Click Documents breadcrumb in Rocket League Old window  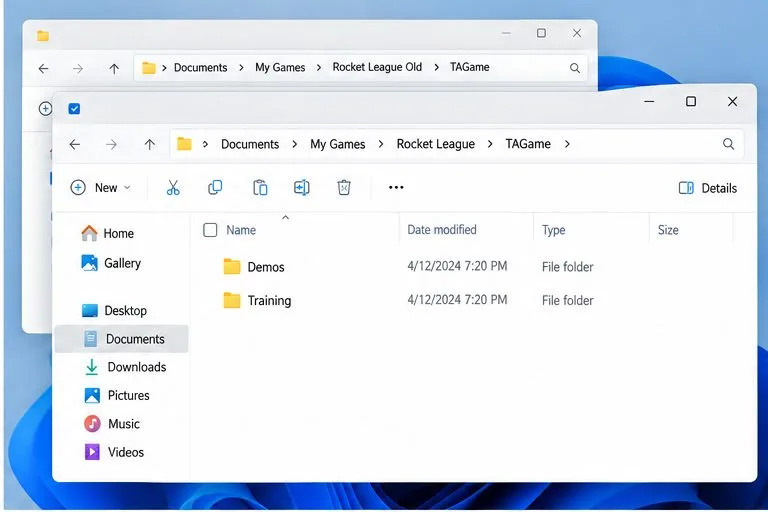click(200, 68)
